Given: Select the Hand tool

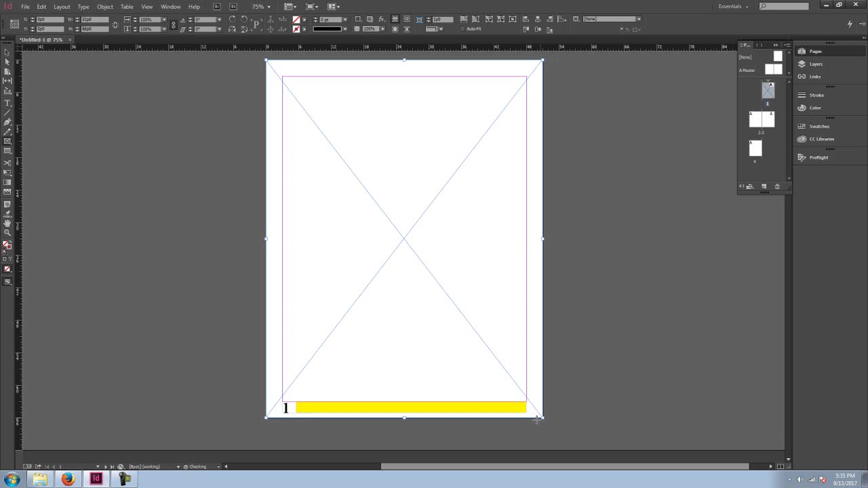Looking at the screenshot, I should [x=7, y=223].
